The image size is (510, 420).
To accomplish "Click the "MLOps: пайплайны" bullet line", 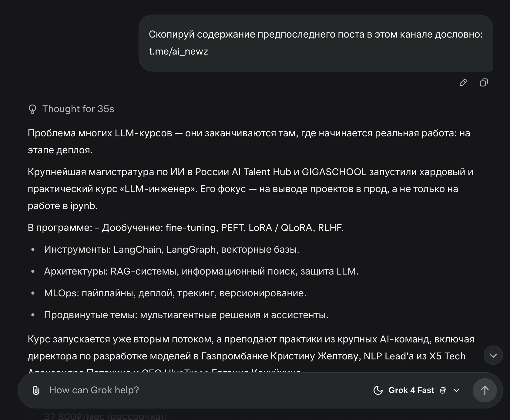I will pyautogui.click(x=175, y=293).
